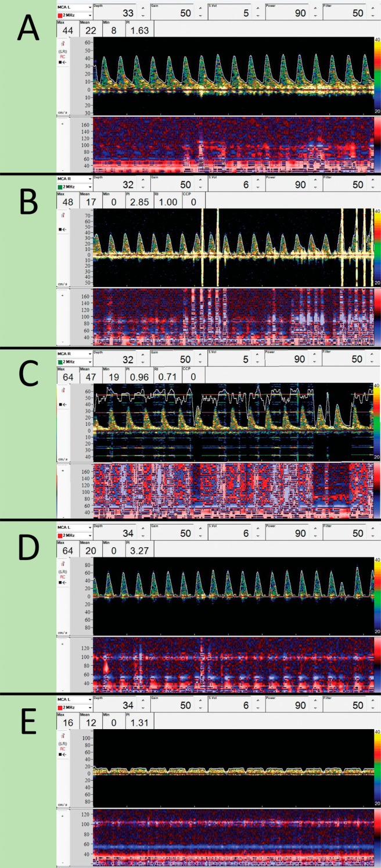Click the red figure icon in panel B
Image resolution: width=381 pixels, height=868 pixels.
pos(62,214)
